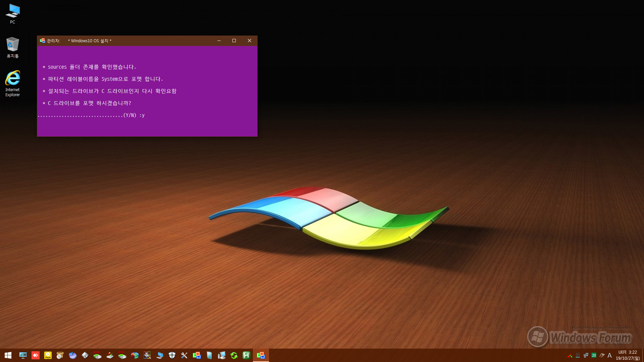Open the floppy disk taskbar icon
644x362 pixels.
pos(85,355)
